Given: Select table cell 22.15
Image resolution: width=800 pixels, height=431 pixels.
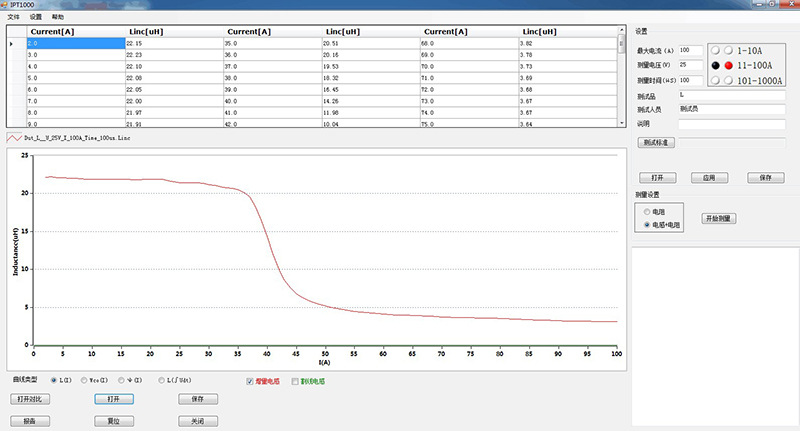Looking at the screenshot, I should (174, 43).
